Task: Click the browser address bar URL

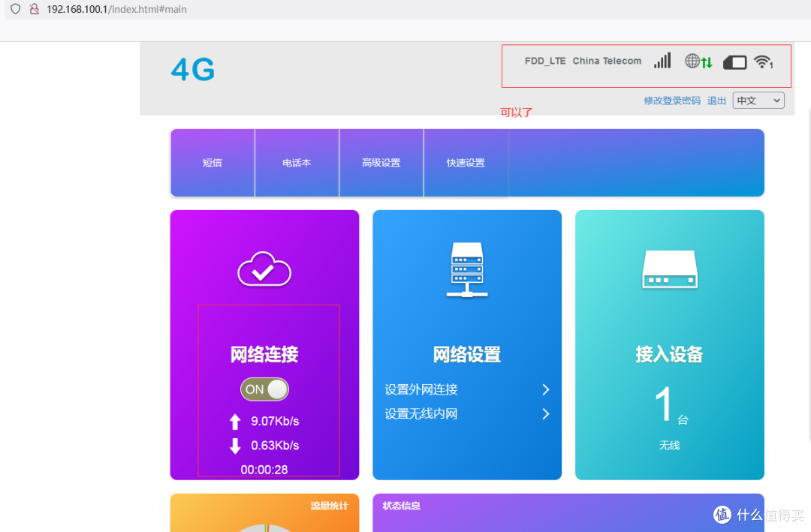Action: pyautogui.click(x=116, y=9)
